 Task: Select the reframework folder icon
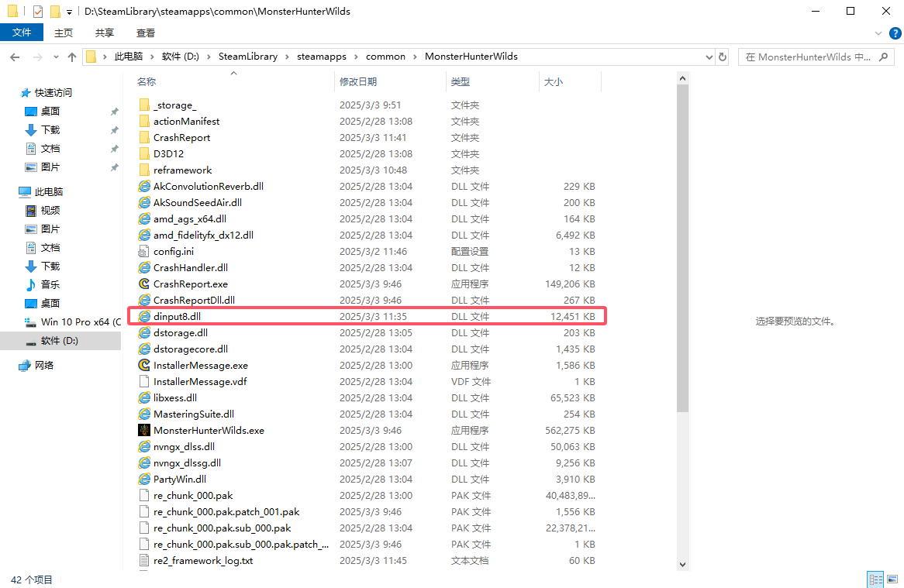coord(144,170)
